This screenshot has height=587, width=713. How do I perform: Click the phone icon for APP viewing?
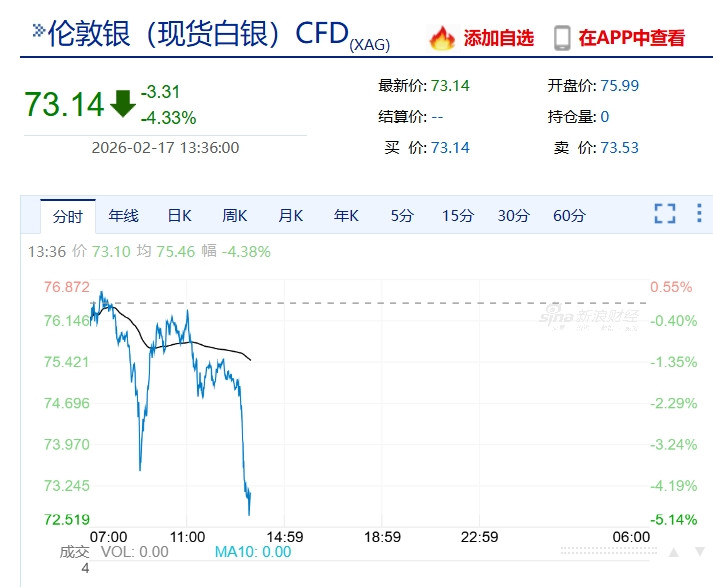pos(561,38)
